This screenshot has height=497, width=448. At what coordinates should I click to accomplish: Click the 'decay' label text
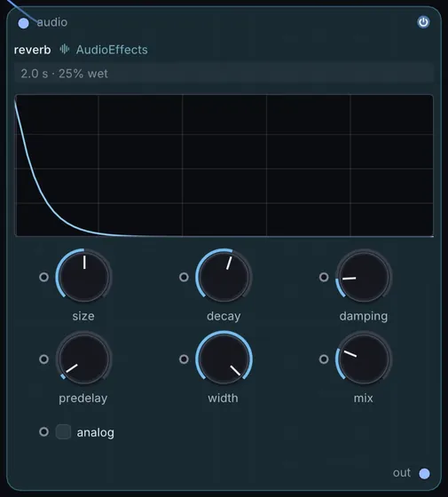coord(224,316)
